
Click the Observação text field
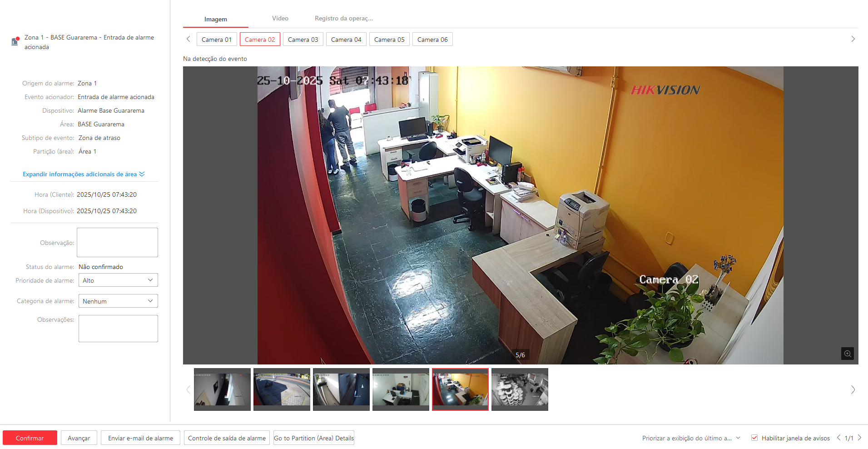tap(117, 242)
